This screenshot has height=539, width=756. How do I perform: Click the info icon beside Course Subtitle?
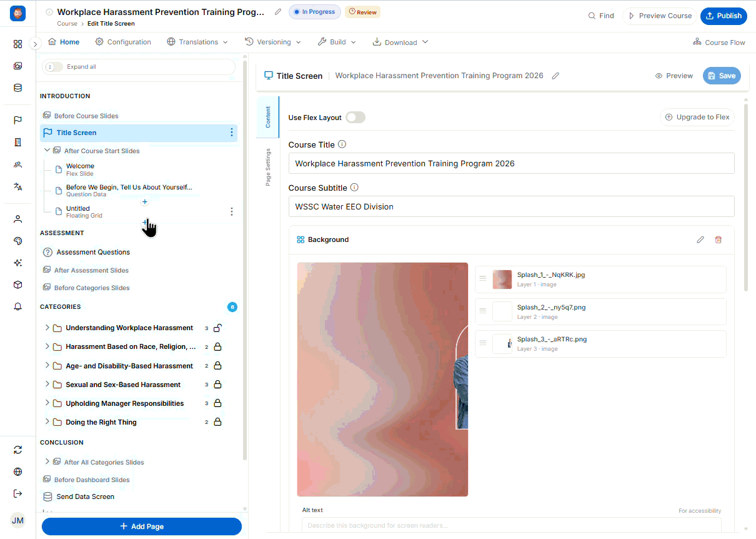pos(354,187)
